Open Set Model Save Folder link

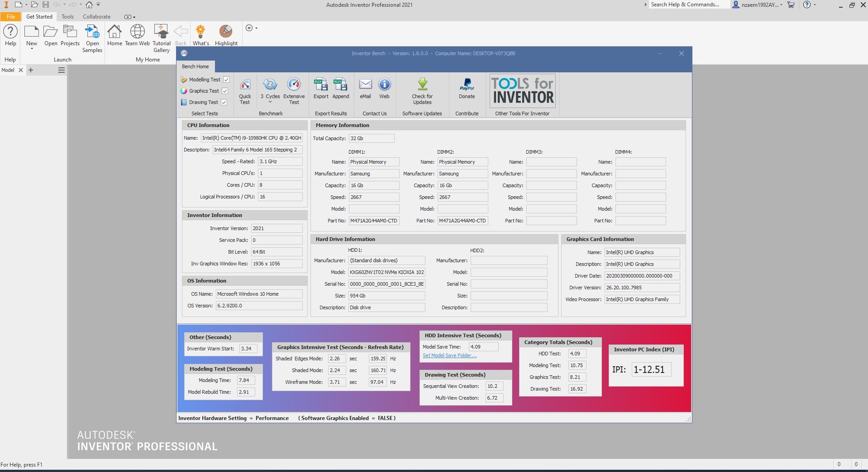tap(449, 355)
